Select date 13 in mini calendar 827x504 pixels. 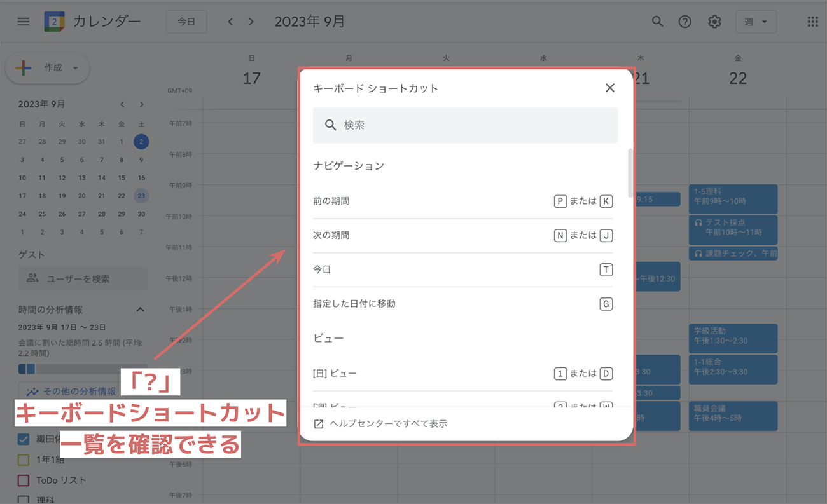coord(82,178)
